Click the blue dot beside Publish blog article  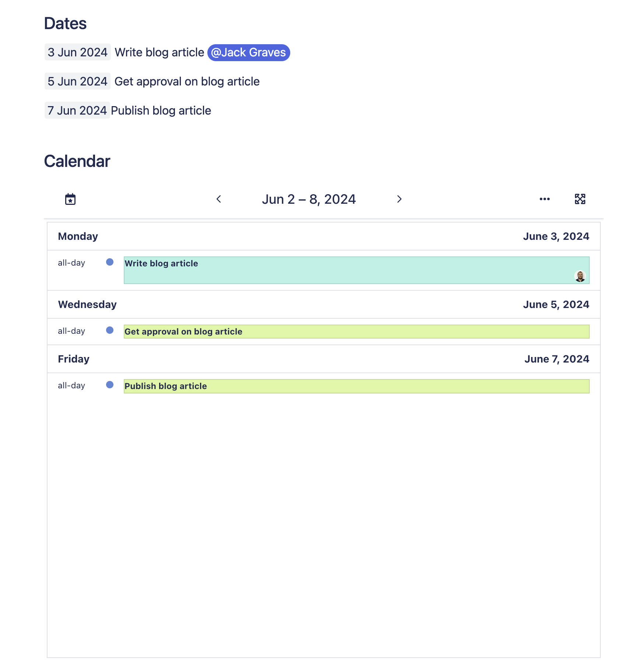click(109, 385)
